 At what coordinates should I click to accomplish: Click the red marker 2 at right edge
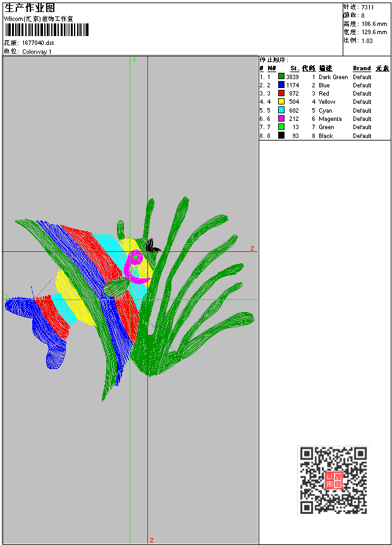pos(252,249)
